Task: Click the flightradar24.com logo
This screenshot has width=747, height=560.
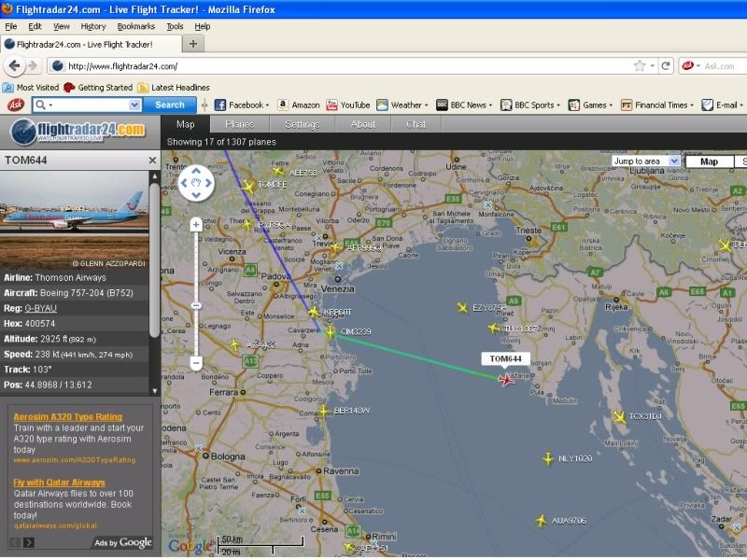Action: 78,132
